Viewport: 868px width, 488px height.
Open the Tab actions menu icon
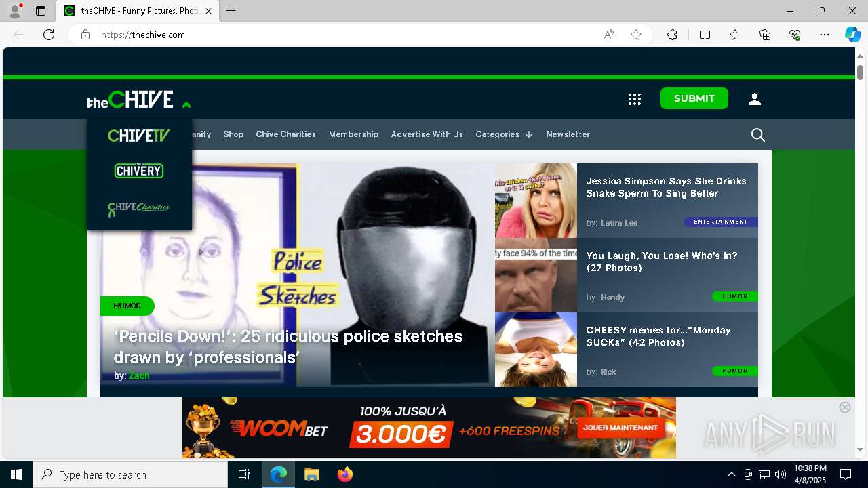[41, 11]
